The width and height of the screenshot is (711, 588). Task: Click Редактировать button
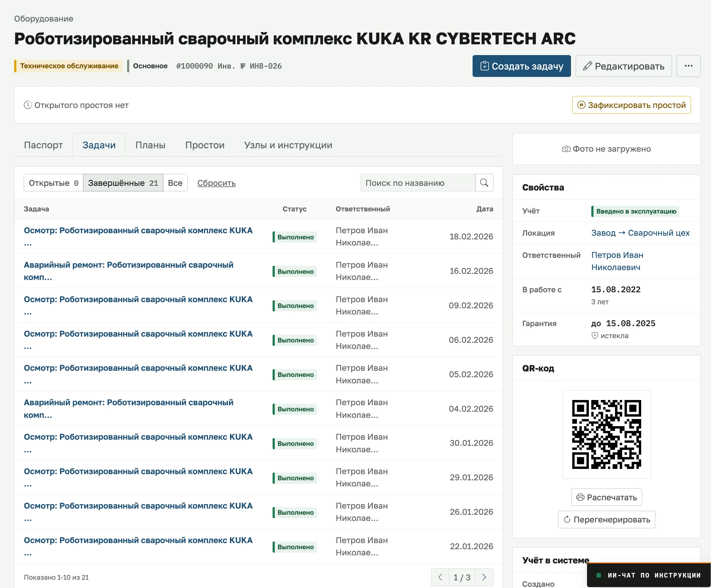click(x=624, y=66)
